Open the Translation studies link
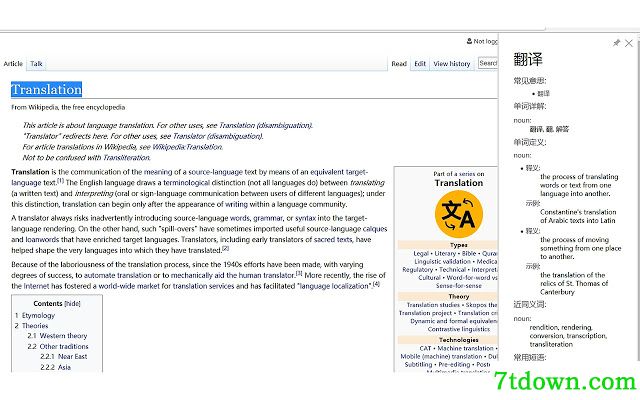 (433, 305)
